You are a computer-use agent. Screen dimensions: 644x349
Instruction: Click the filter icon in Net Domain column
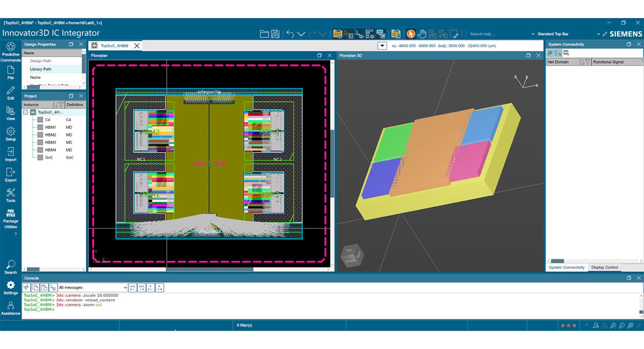pyautogui.click(x=587, y=62)
